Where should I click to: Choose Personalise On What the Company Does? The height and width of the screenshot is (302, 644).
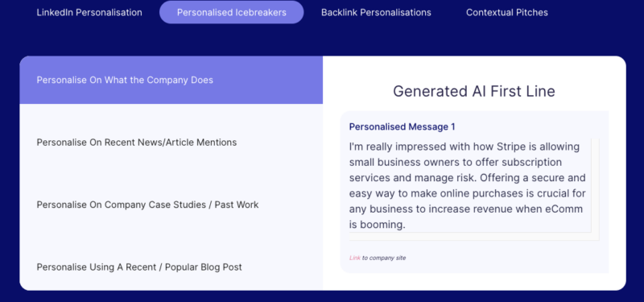click(x=171, y=80)
